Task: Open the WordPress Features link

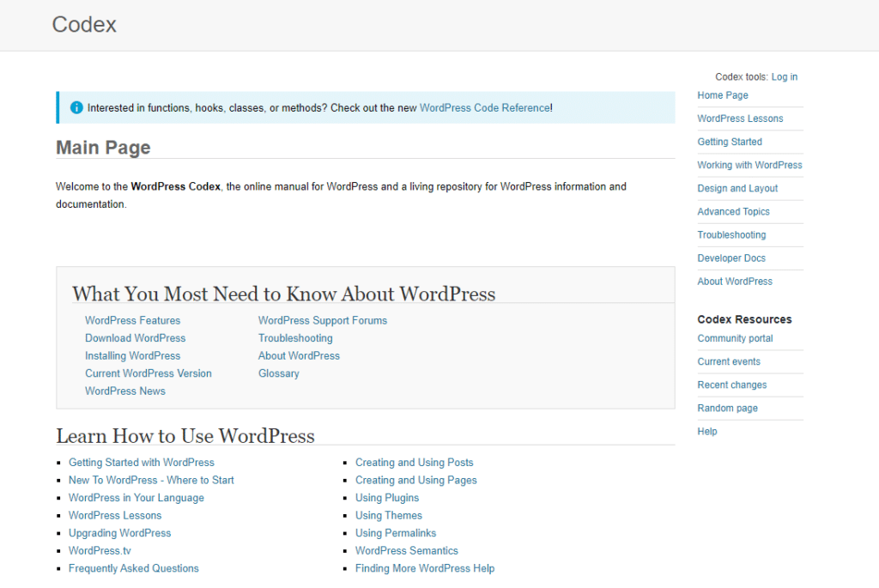Action: [132, 321]
